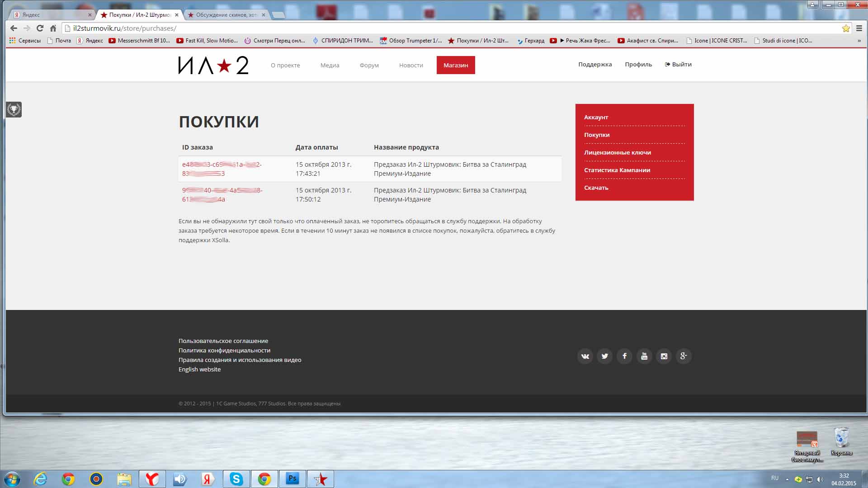Open a new browser tab

(x=278, y=15)
